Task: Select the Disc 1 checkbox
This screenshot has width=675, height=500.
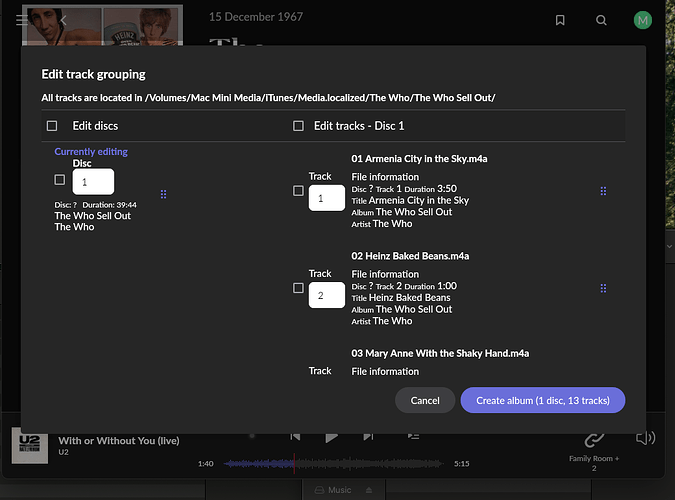Action: [x=60, y=180]
